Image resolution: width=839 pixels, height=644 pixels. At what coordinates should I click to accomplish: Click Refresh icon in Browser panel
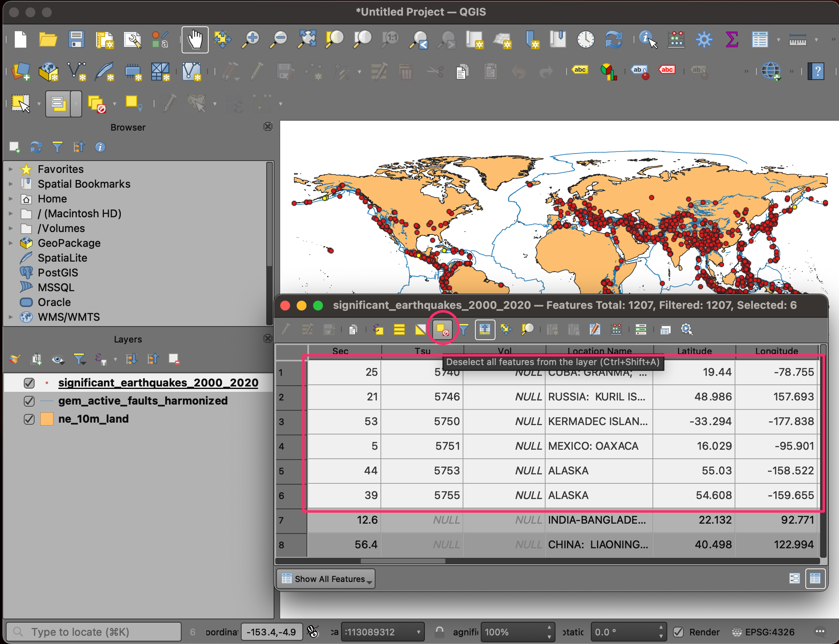pos(36,147)
